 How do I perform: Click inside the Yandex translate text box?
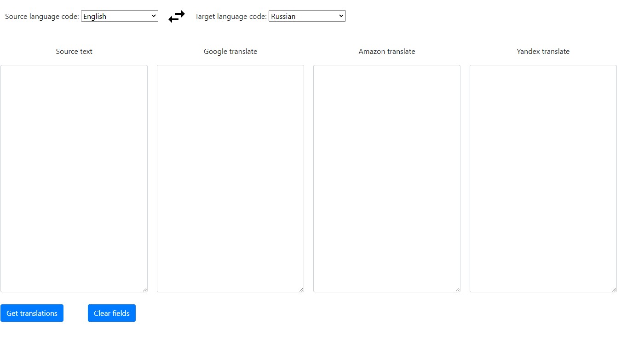(x=543, y=178)
